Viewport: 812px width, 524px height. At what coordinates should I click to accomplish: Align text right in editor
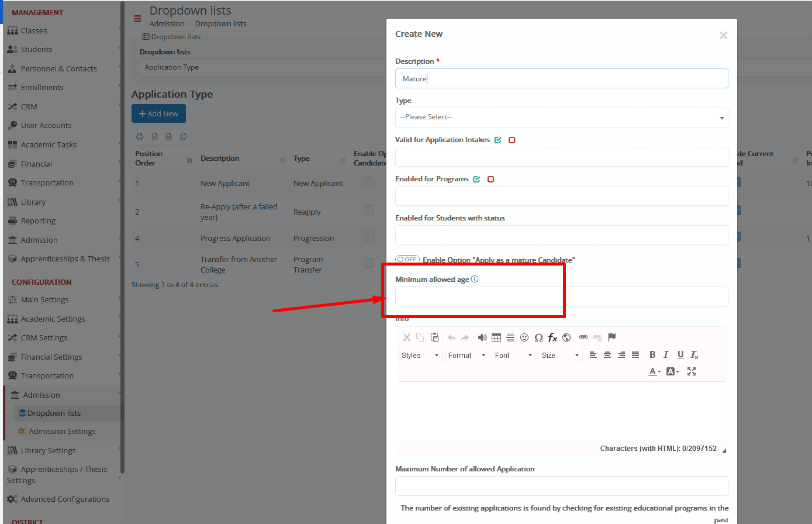621,355
